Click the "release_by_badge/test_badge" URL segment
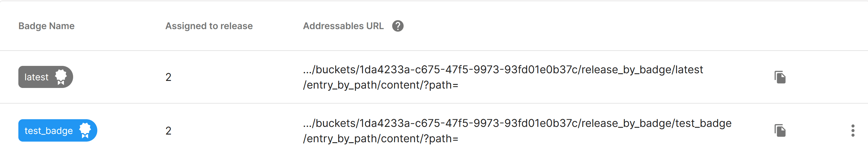 [656, 124]
